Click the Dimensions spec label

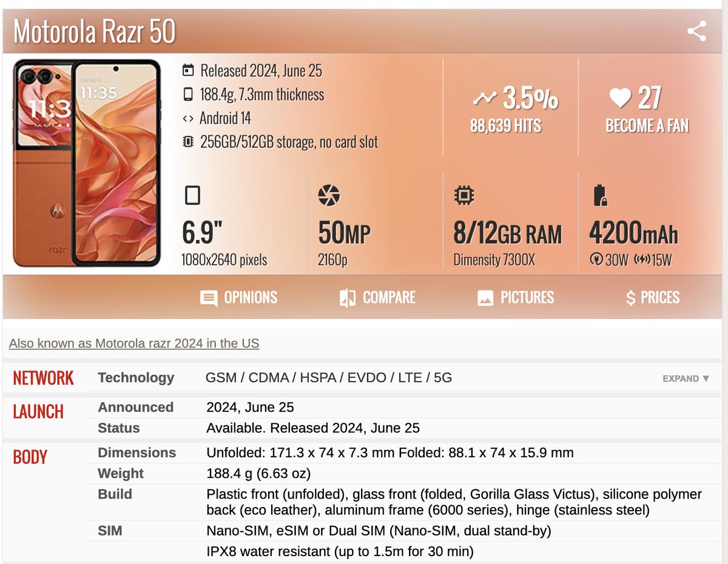click(x=137, y=453)
